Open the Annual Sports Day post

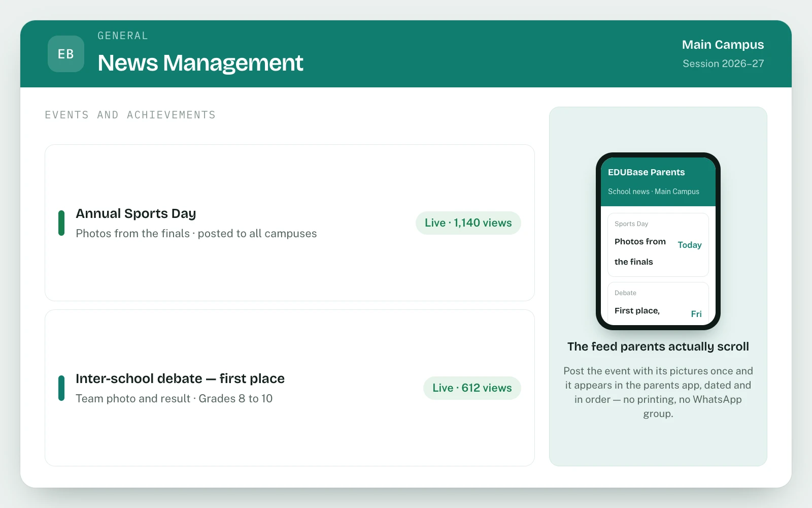(290, 223)
